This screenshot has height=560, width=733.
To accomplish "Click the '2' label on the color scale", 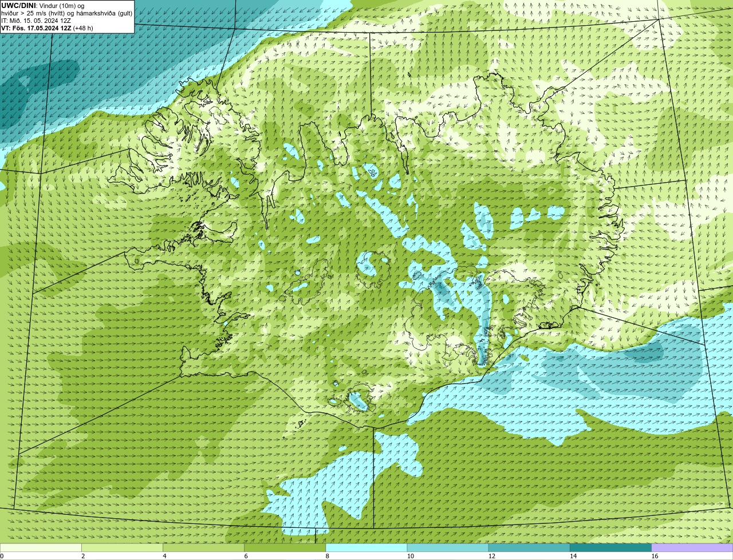I will click(x=83, y=556).
